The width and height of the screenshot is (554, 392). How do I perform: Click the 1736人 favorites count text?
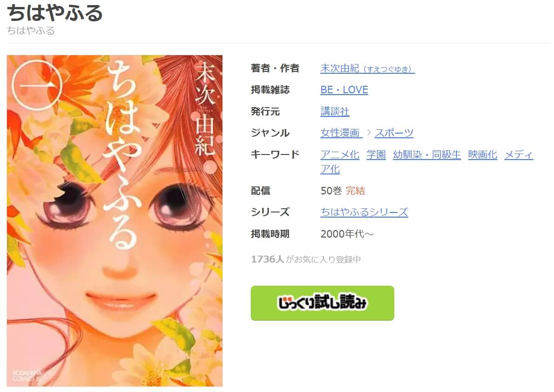click(267, 259)
